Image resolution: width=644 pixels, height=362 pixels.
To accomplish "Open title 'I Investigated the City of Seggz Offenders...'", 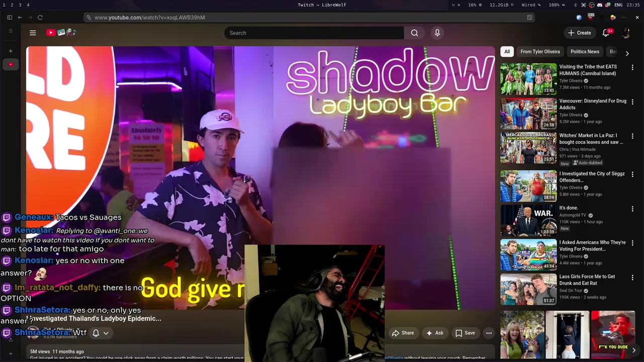I will tap(592, 177).
